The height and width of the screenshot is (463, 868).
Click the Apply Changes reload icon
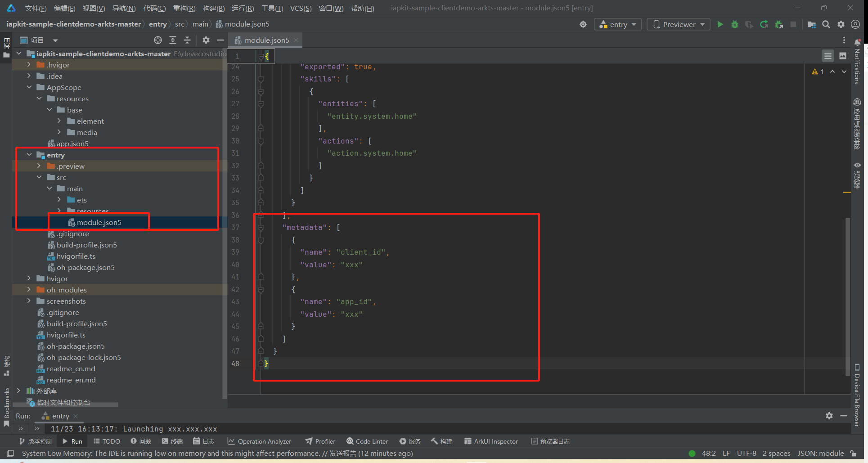764,24
